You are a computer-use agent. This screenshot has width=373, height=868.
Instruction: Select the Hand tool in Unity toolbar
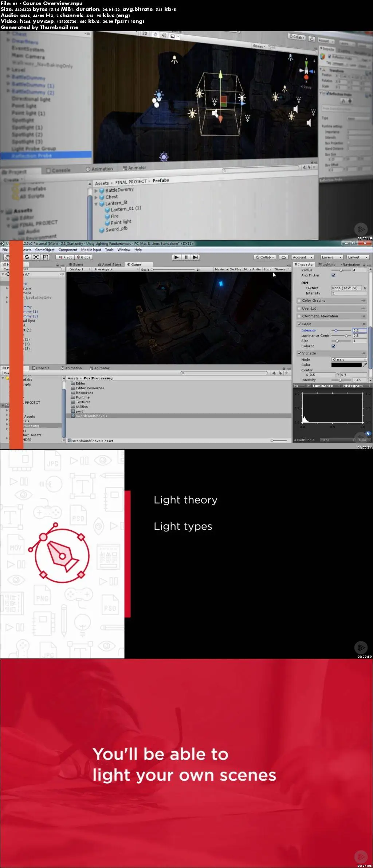click(7, 257)
